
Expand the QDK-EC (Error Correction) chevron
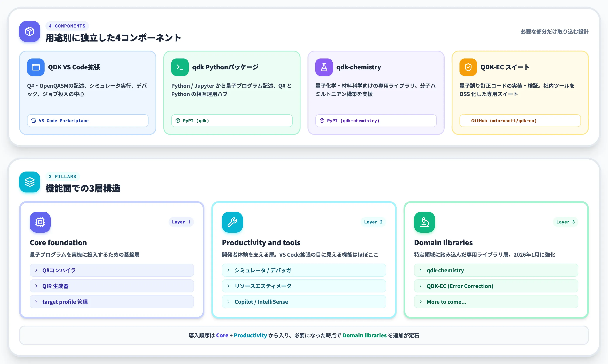421,286
